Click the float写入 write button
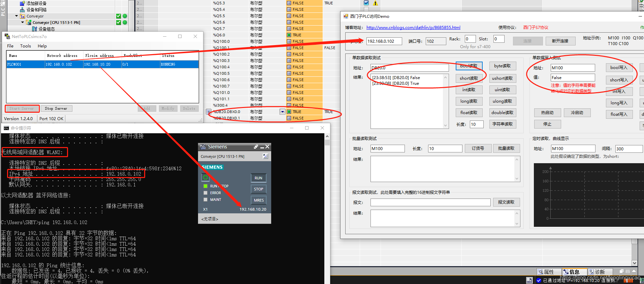The height and width of the screenshot is (284, 644). (619, 114)
